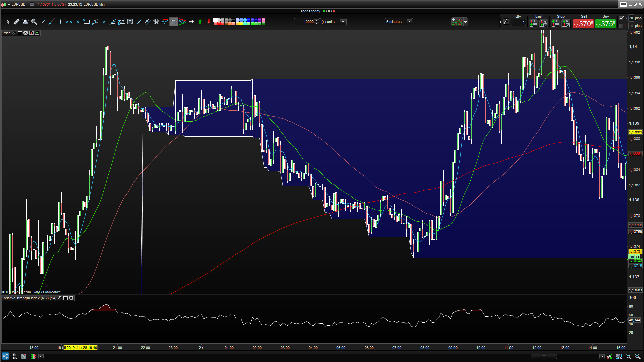Click the red Sell price button
Viewport: 644px width, 362px height.
click(x=583, y=24)
